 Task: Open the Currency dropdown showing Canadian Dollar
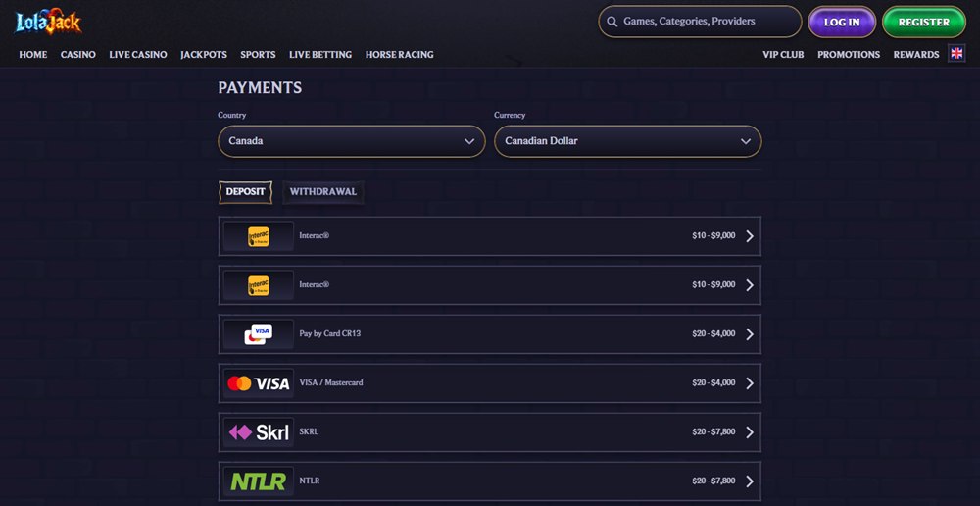tap(627, 141)
